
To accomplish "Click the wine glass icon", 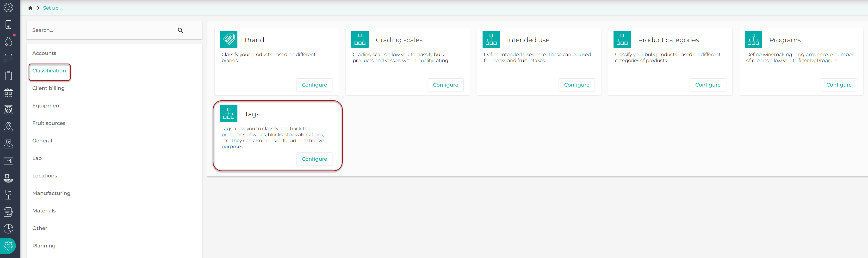I will (8, 195).
